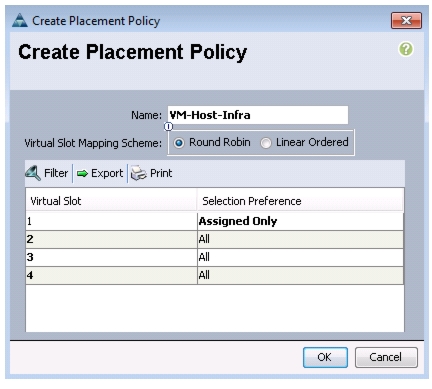Close the Create Placement Policy dialog
432x389 pixels.
pyautogui.click(x=406, y=21)
